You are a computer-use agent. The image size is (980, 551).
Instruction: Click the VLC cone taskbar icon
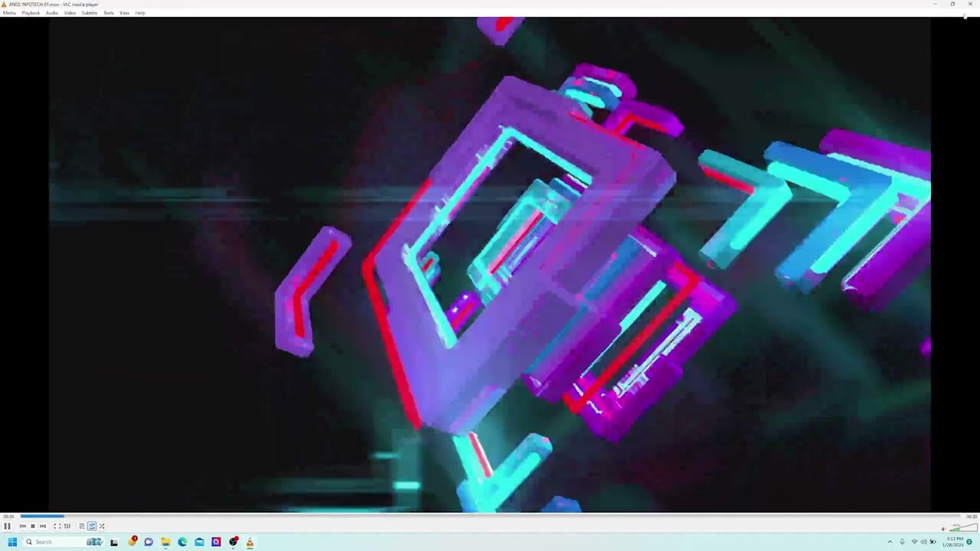click(250, 542)
